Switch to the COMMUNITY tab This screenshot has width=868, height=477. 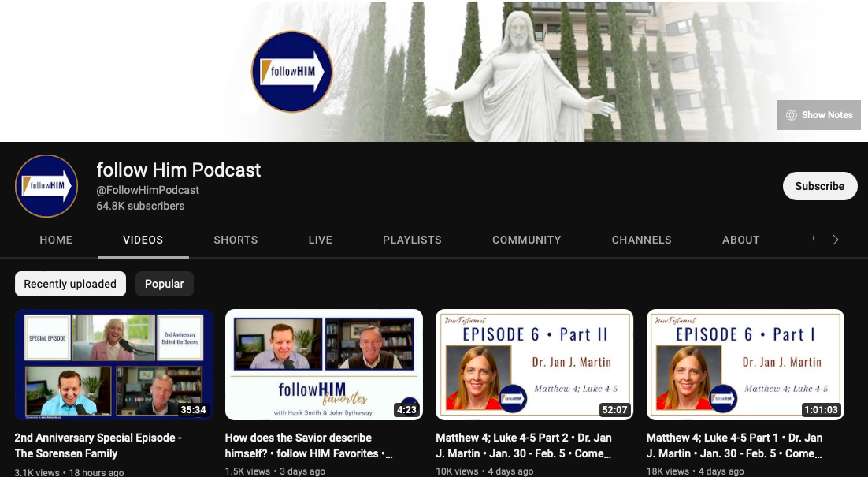tap(526, 240)
